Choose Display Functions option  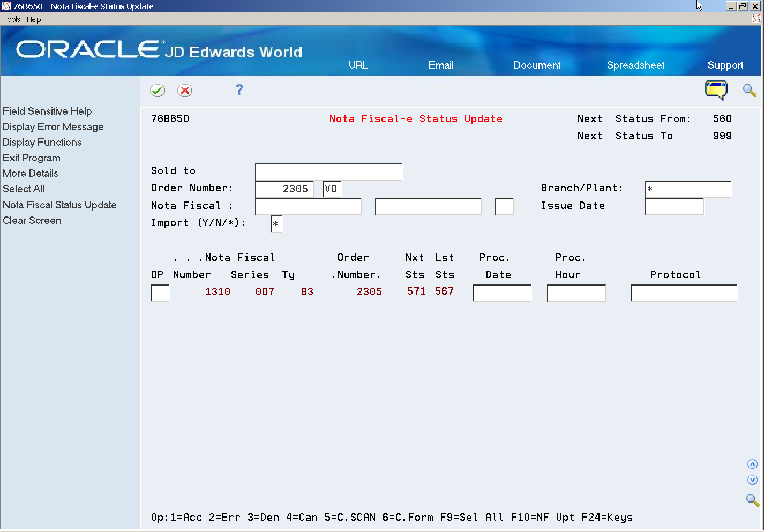[x=42, y=142]
